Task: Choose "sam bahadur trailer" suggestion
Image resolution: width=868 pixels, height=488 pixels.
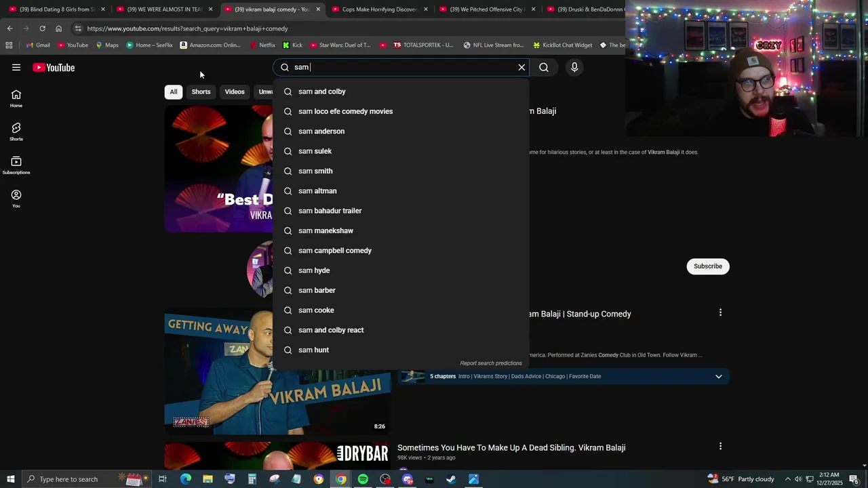Action: point(401,211)
